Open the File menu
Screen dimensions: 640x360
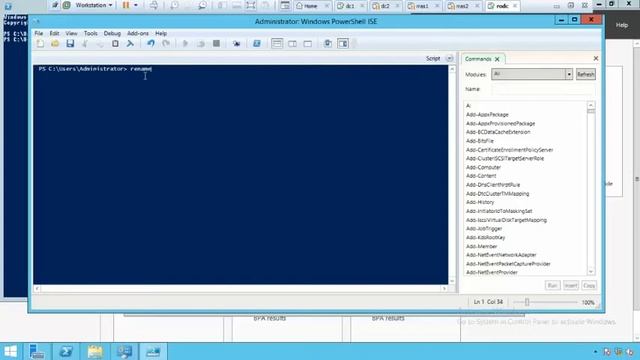point(39,33)
